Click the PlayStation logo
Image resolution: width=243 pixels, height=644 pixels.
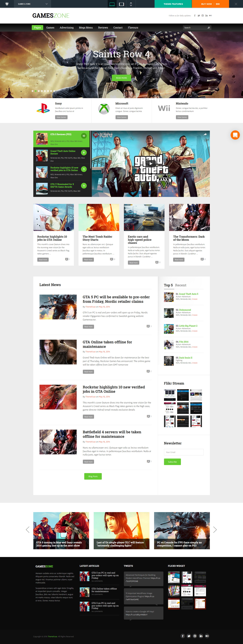point(43,108)
